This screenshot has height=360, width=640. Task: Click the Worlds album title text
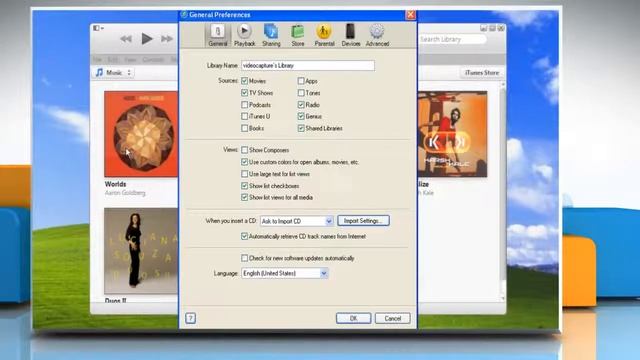tap(116, 184)
